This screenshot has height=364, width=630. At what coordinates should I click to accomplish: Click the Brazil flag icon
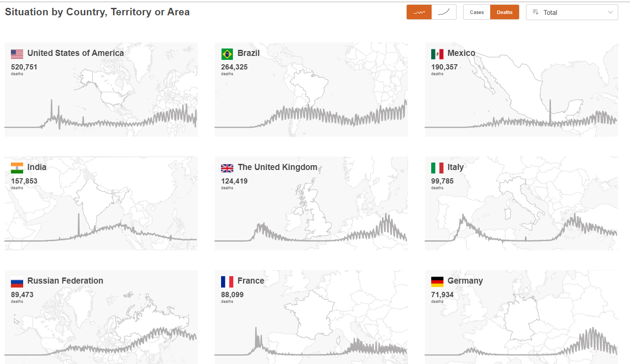click(x=227, y=54)
